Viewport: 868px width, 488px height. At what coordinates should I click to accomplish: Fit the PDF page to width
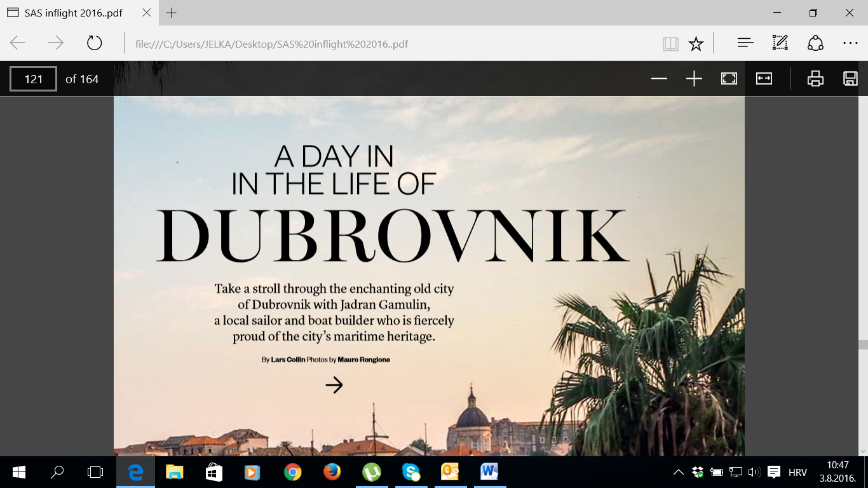(x=764, y=79)
